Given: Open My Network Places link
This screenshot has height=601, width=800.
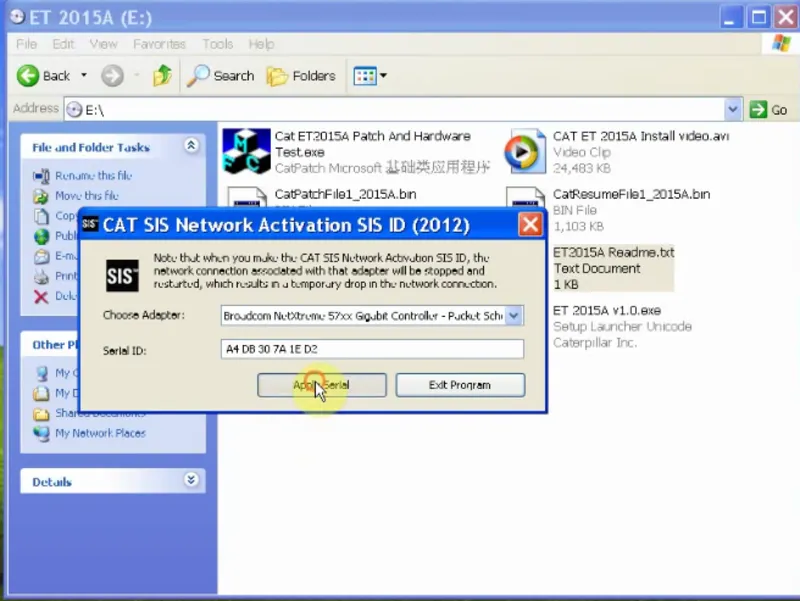Looking at the screenshot, I should [100, 433].
